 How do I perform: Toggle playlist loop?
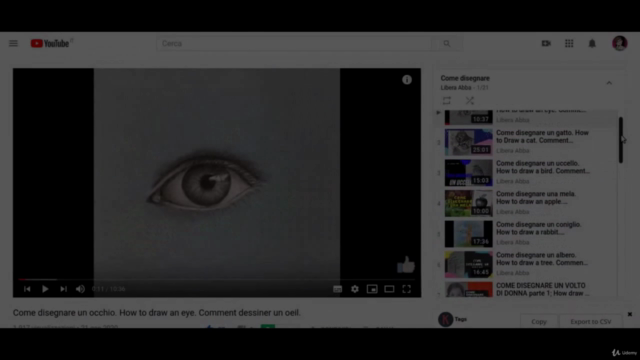click(447, 100)
